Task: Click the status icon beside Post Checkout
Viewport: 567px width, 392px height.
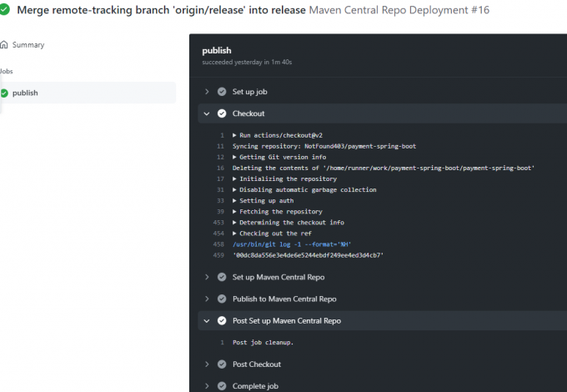Action: [222, 364]
